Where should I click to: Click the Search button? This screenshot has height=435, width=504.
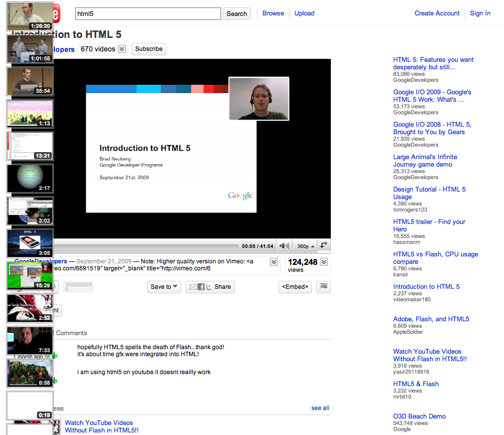point(237,13)
